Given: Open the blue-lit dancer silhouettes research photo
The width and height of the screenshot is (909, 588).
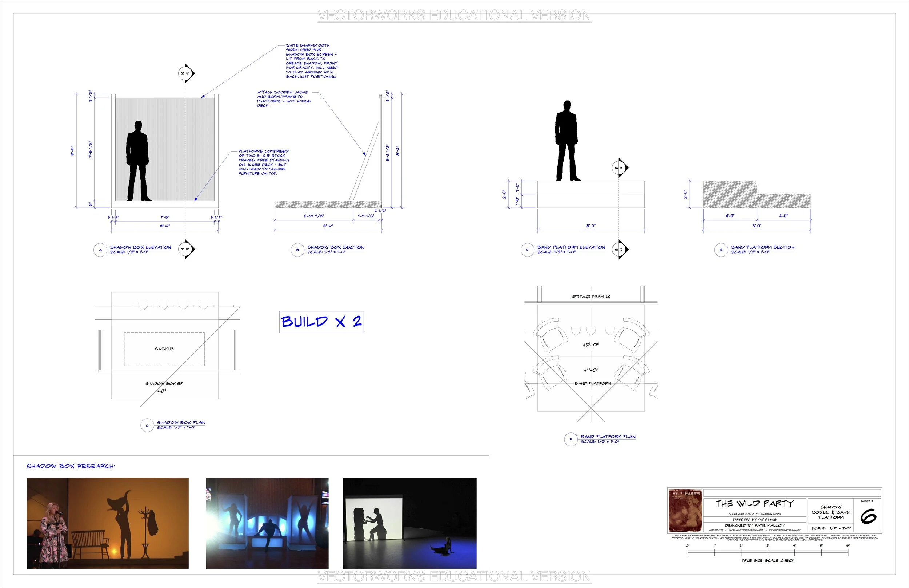Looking at the screenshot, I should [267, 523].
